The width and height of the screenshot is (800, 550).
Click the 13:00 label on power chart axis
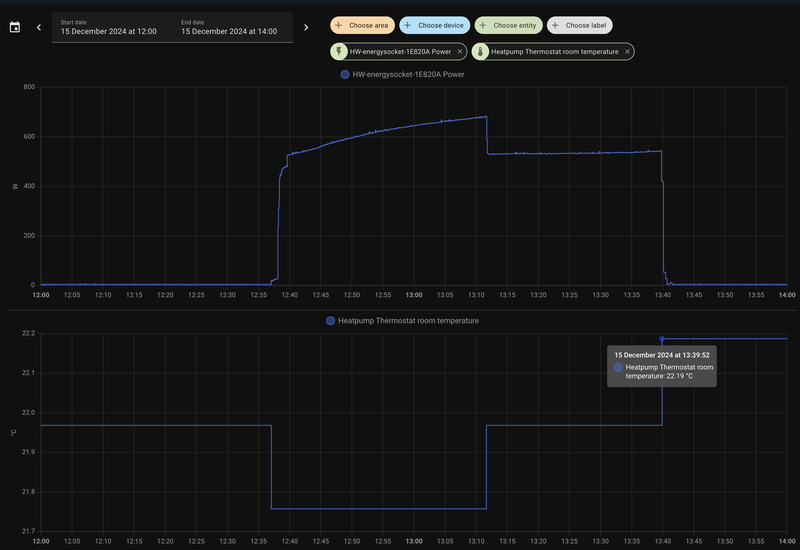(414, 295)
